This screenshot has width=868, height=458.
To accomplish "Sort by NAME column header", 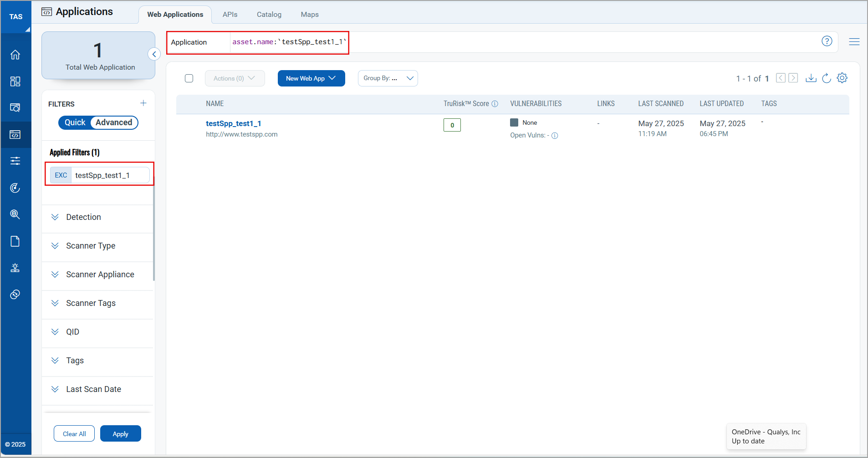I will coord(215,104).
